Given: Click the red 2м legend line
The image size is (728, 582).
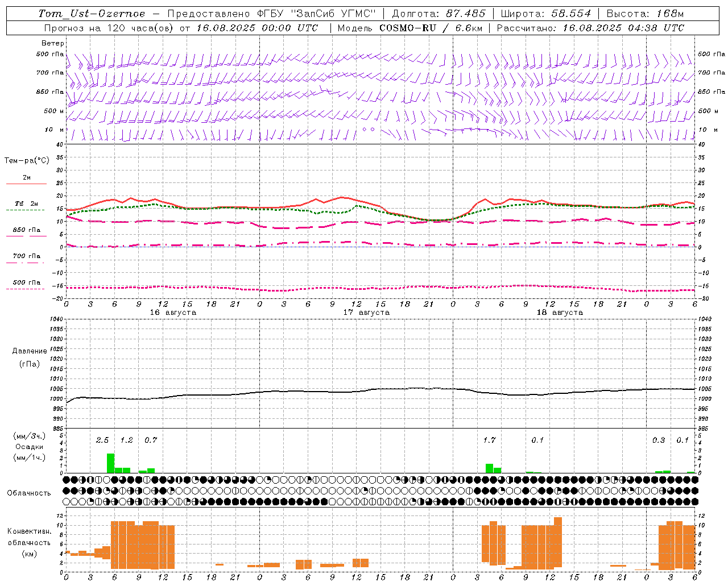Looking at the screenshot, I should [26, 184].
